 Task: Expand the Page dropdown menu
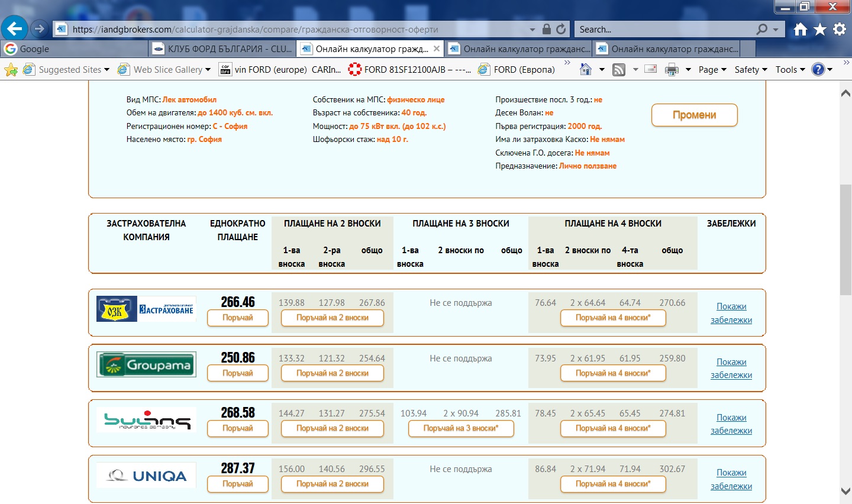[x=712, y=70]
